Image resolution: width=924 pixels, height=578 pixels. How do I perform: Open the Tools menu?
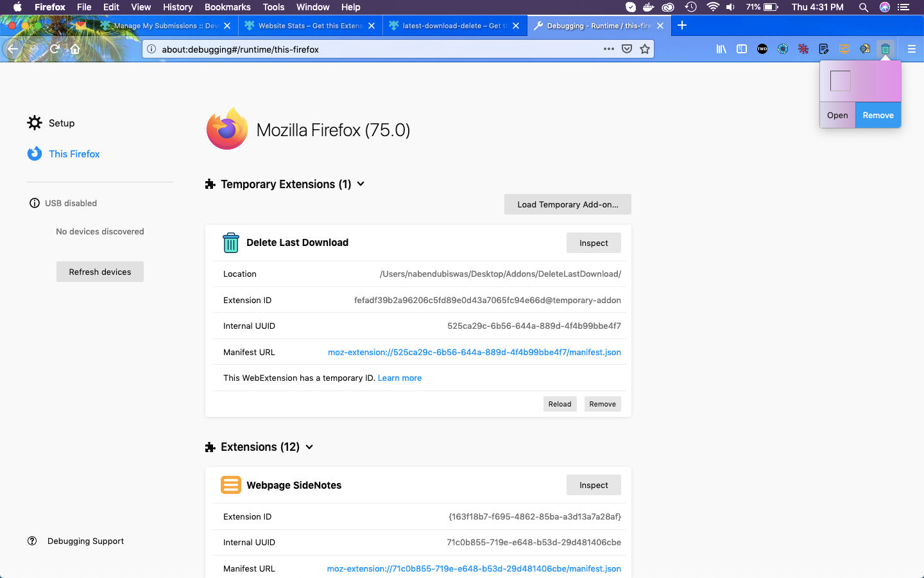coord(273,7)
